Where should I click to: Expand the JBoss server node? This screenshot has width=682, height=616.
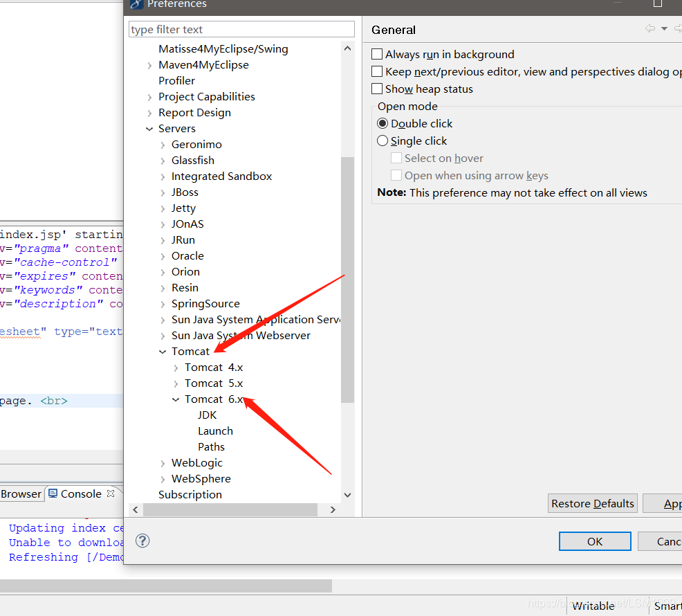pos(163,193)
